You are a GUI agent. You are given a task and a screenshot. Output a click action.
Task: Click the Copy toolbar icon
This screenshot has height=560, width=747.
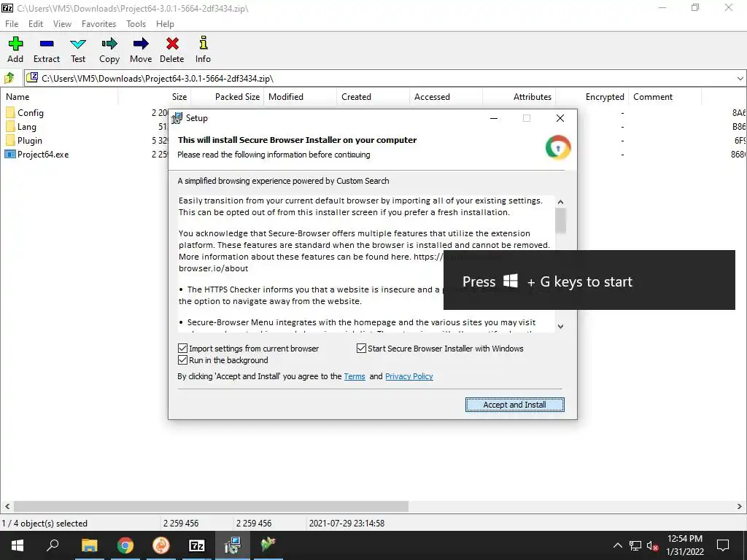(x=109, y=44)
